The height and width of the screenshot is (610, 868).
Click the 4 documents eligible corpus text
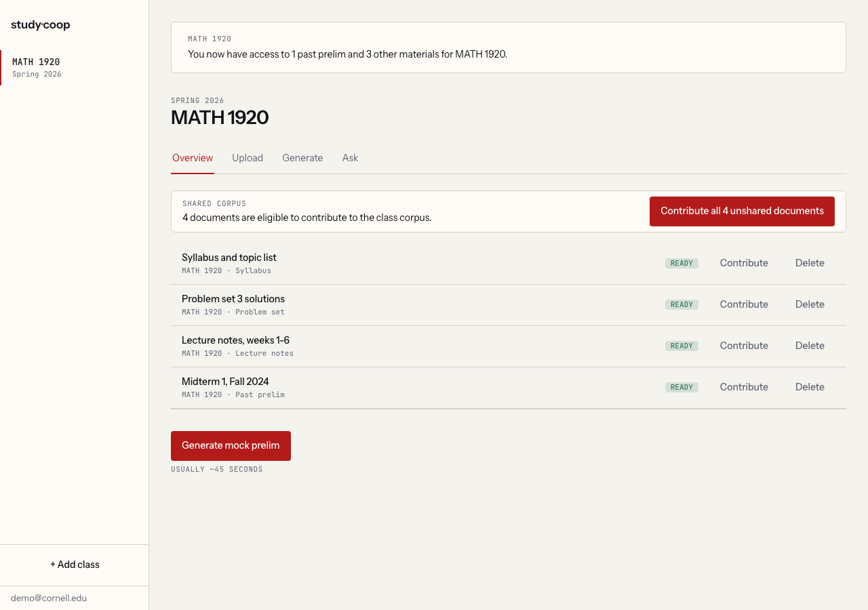tap(307, 218)
